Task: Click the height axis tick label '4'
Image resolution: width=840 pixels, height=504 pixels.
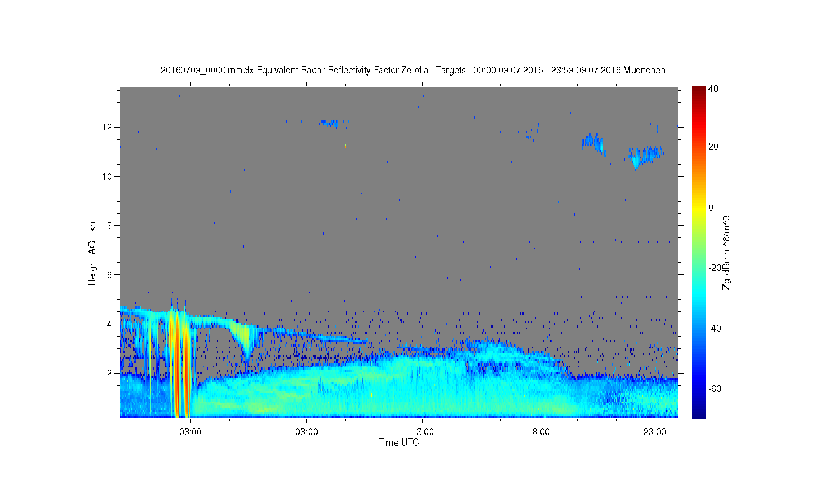Action: click(110, 324)
